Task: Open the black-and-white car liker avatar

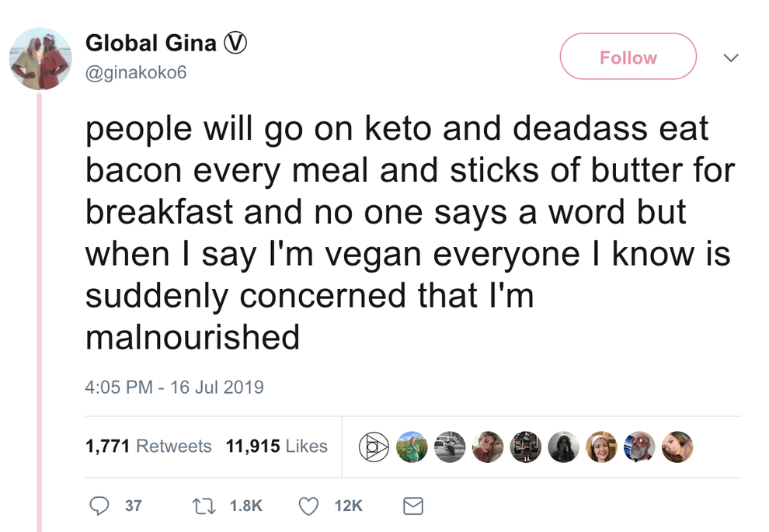Action: click(x=450, y=447)
